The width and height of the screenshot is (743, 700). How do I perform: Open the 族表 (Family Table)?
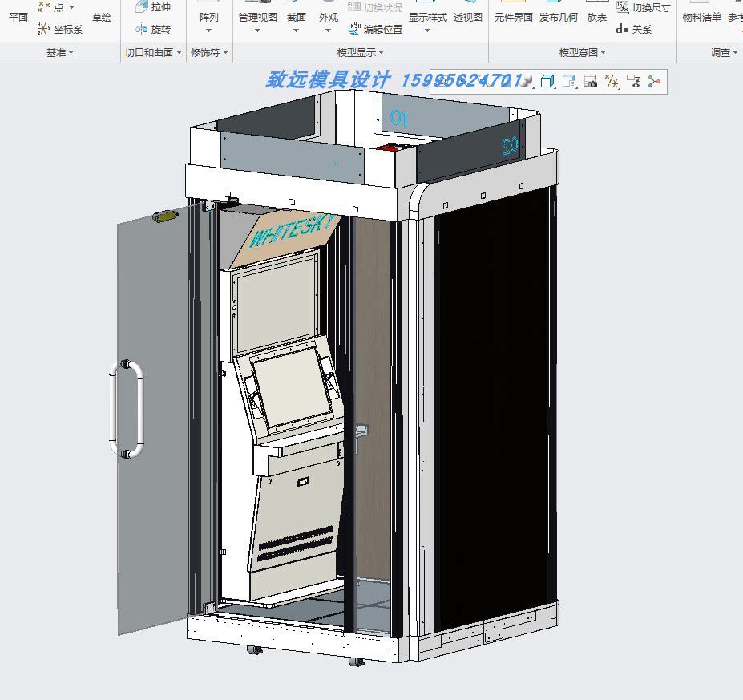596,18
